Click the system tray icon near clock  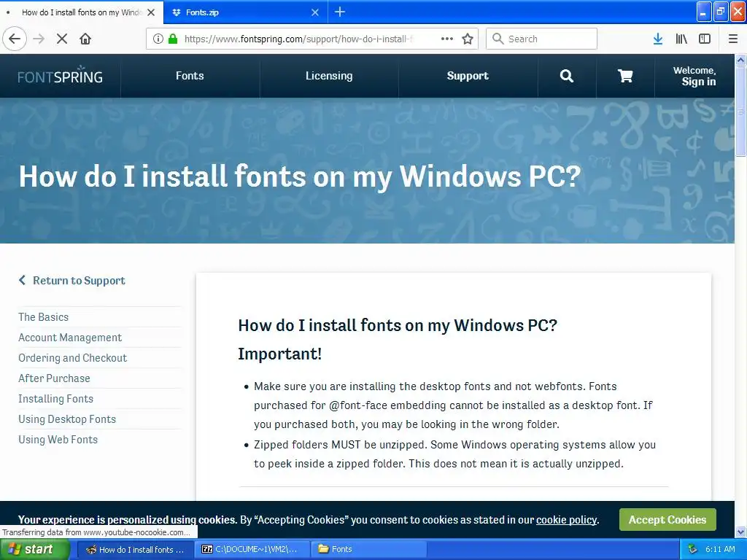[x=693, y=549]
